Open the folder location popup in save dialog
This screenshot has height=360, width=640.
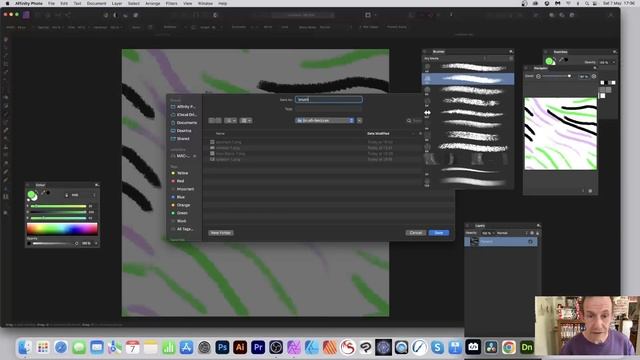point(325,120)
